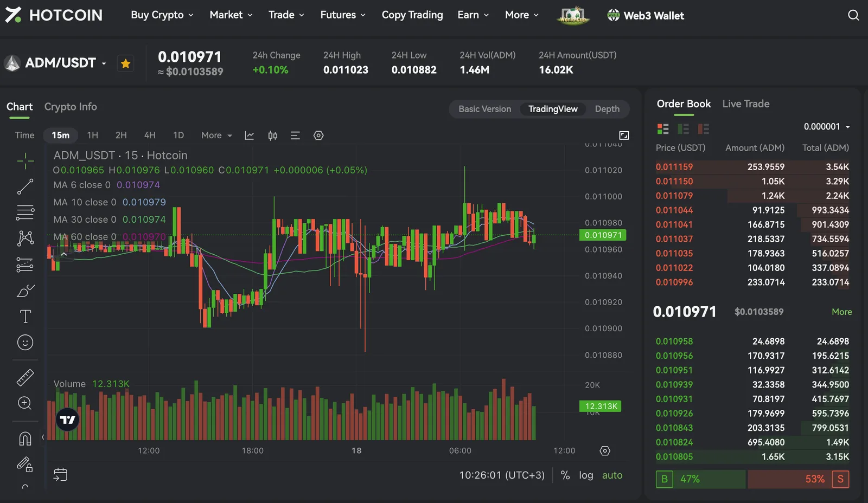Expand the Earn menu

pyautogui.click(x=473, y=15)
